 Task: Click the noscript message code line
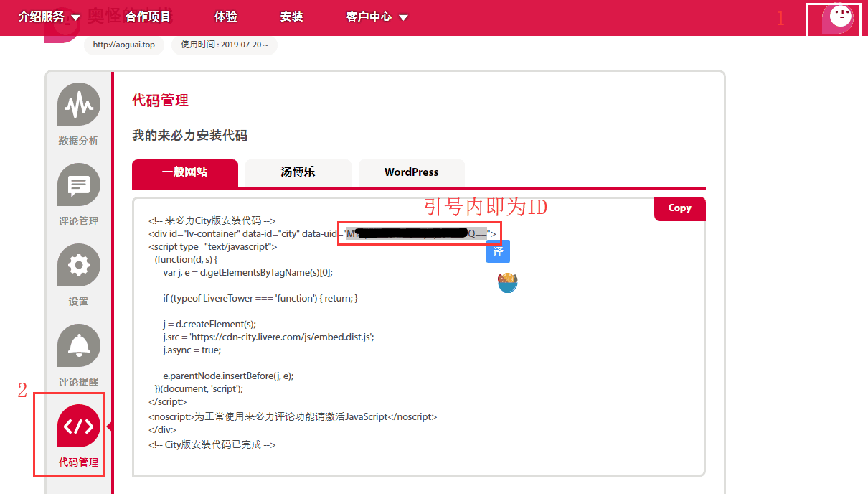(x=293, y=416)
